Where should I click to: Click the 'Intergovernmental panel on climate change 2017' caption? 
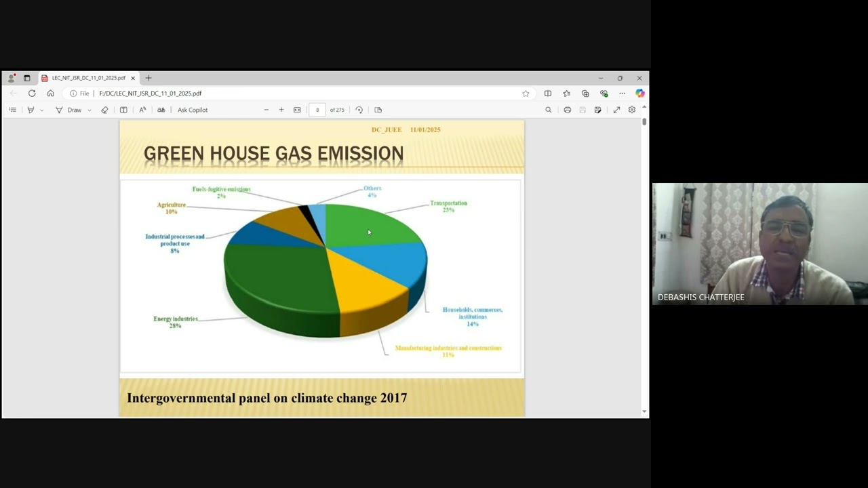[267, 398]
